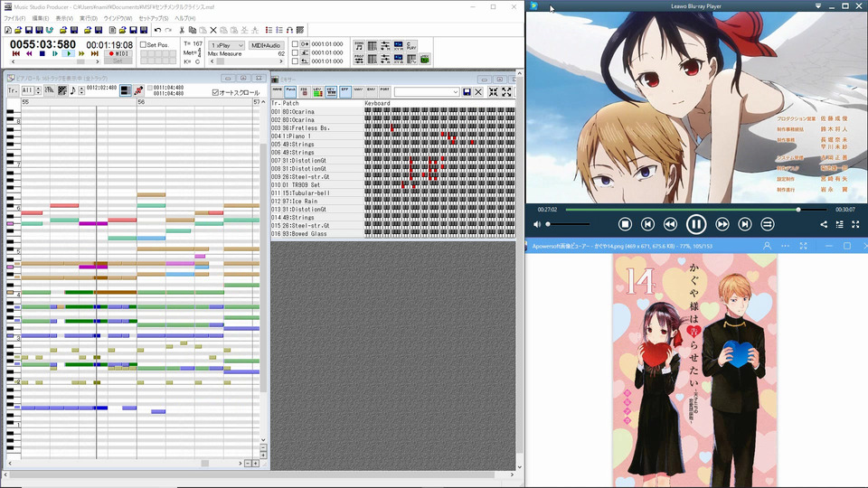
Task: Select track 016 93:Bowed Glass in mixer
Action: coord(316,233)
